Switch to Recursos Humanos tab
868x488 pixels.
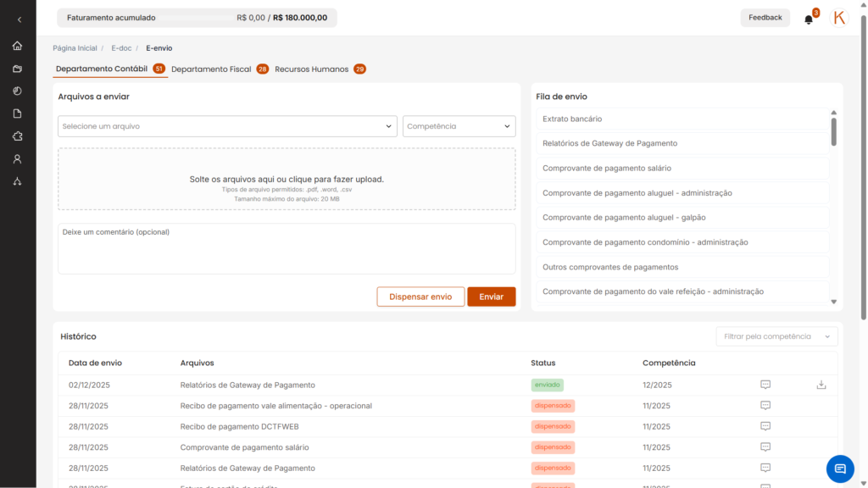point(312,69)
